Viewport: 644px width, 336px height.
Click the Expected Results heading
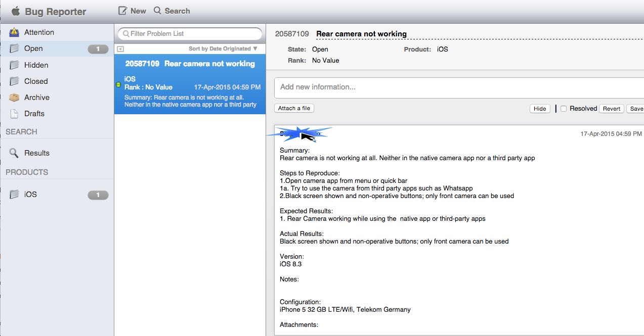(x=306, y=211)
